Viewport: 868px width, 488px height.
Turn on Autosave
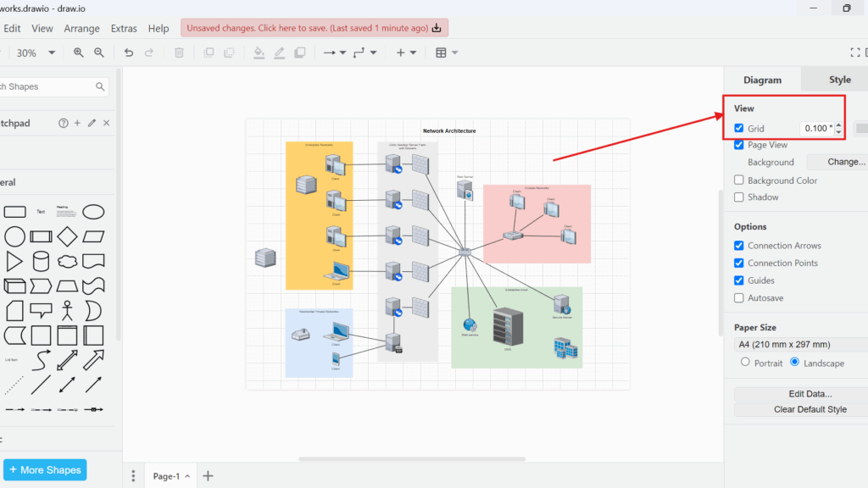[739, 297]
